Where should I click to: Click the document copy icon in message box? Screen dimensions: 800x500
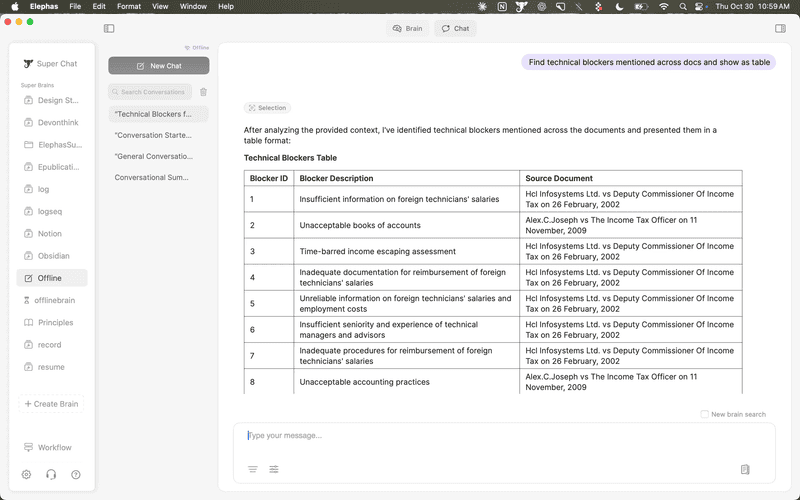[x=745, y=469]
